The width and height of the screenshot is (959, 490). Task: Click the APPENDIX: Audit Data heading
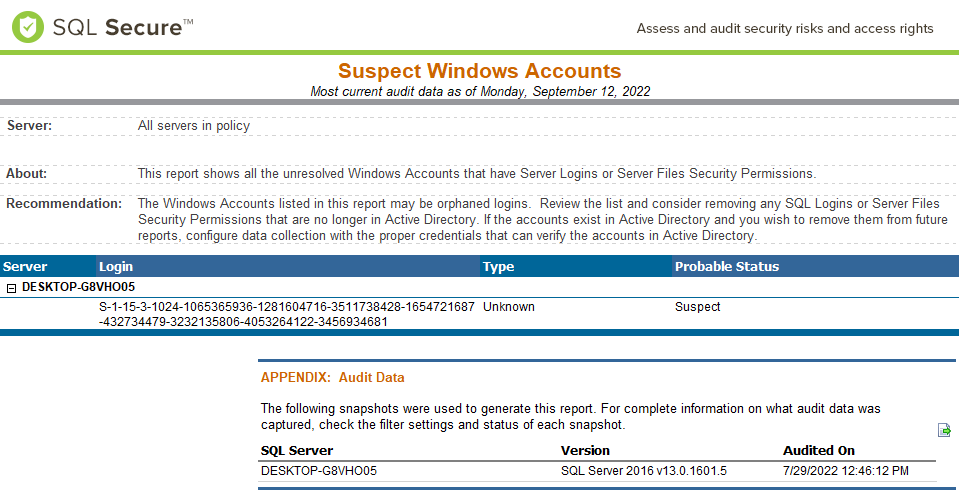(x=332, y=378)
